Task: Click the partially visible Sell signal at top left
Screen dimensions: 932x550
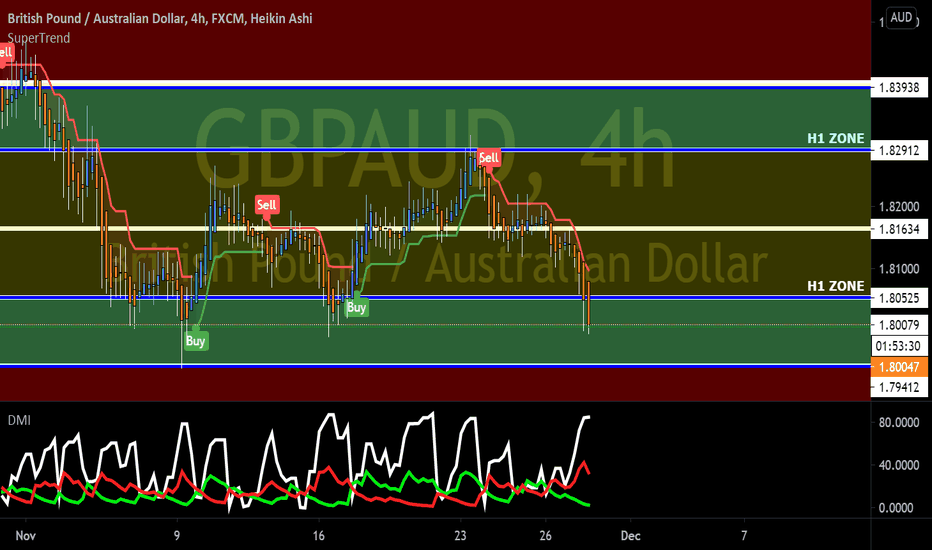Action: tap(6, 54)
